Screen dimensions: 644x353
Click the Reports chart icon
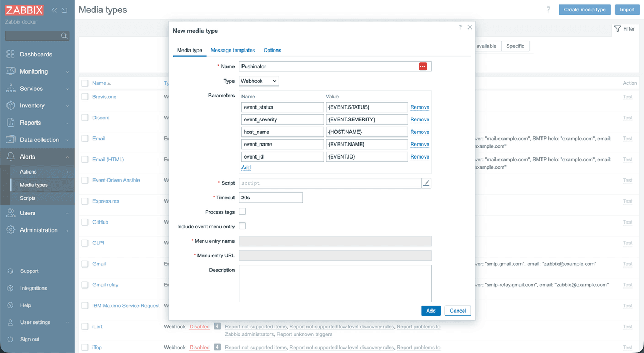pyautogui.click(x=11, y=123)
